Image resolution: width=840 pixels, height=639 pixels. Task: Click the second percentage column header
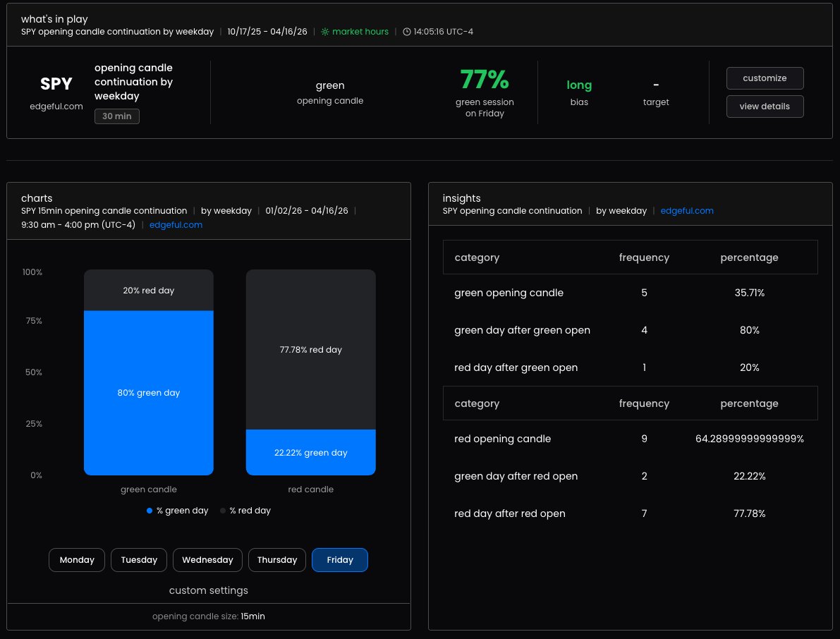pos(749,404)
